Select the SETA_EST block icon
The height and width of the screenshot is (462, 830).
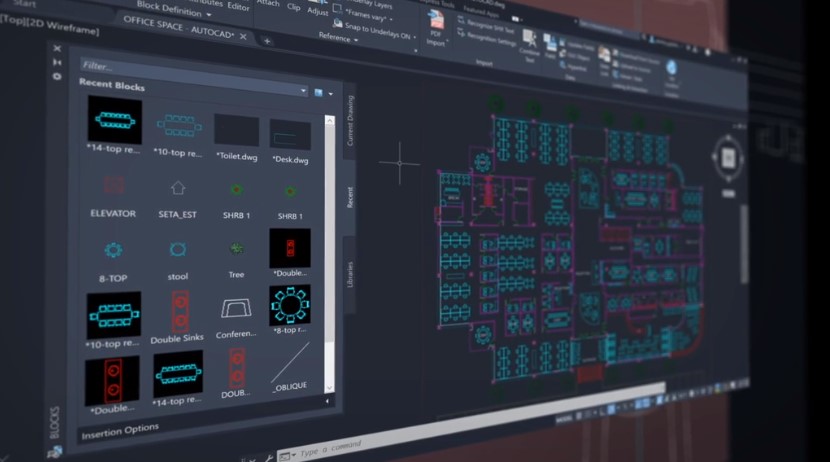178,188
